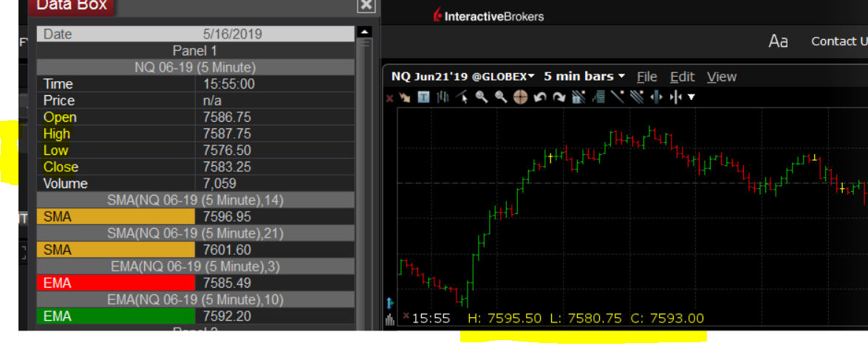The width and height of the screenshot is (868, 346).
Task: Click the orange SMA 21 color swatch
Action: [x=116, y=250]
